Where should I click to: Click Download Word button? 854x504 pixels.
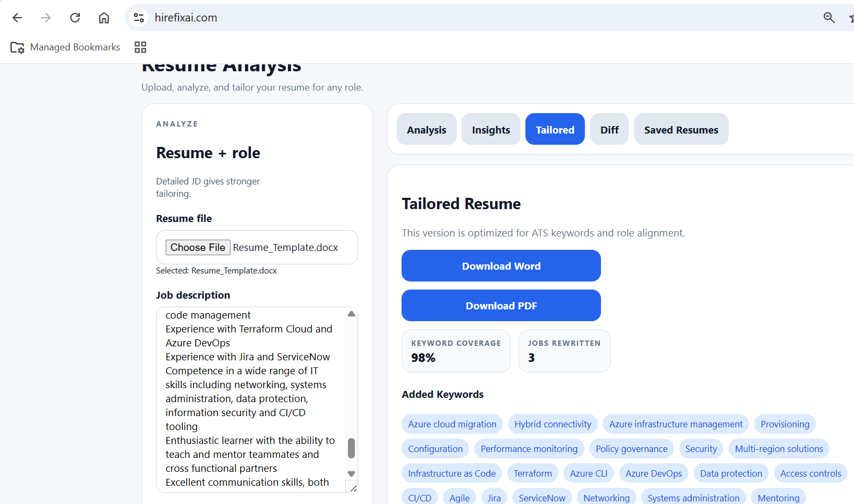[x=501, y=266]
